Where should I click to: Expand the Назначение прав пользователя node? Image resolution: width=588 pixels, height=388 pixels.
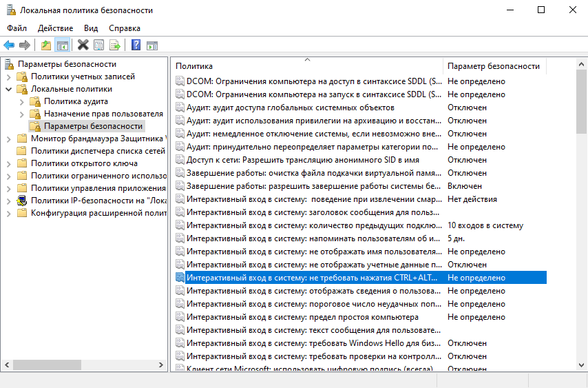pos(21,114)
